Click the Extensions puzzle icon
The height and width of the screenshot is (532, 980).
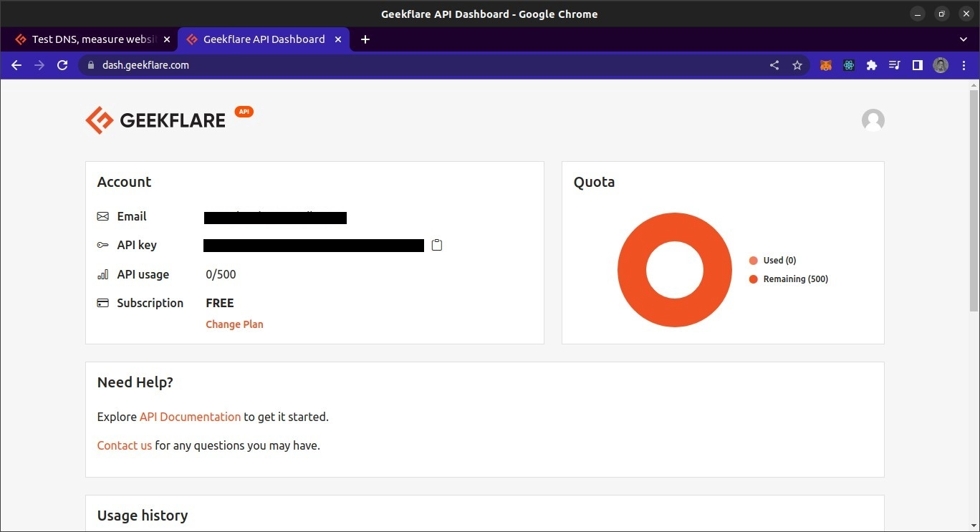(871, 65)
